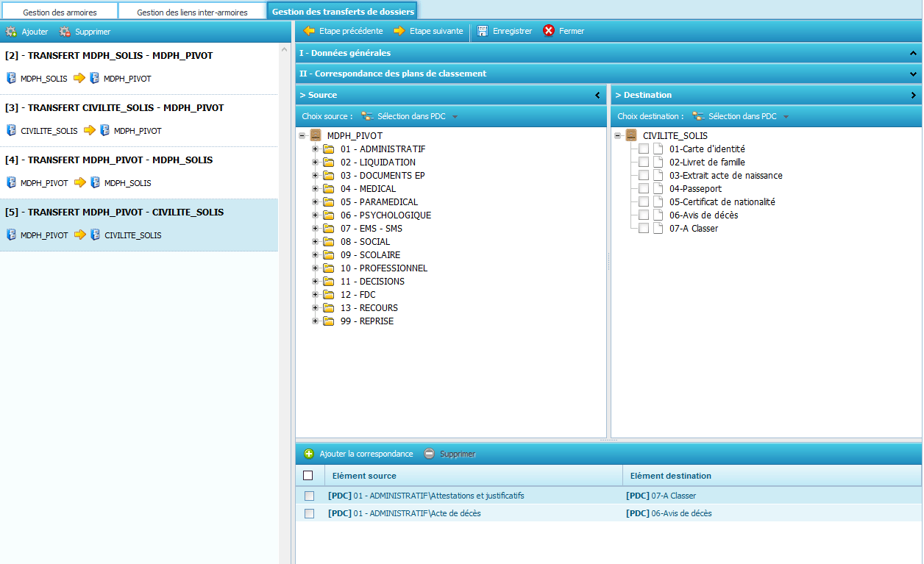Screen dimensions: 924x564
Task: Go to Etape précédente arrow
Action: click(309, 31)
